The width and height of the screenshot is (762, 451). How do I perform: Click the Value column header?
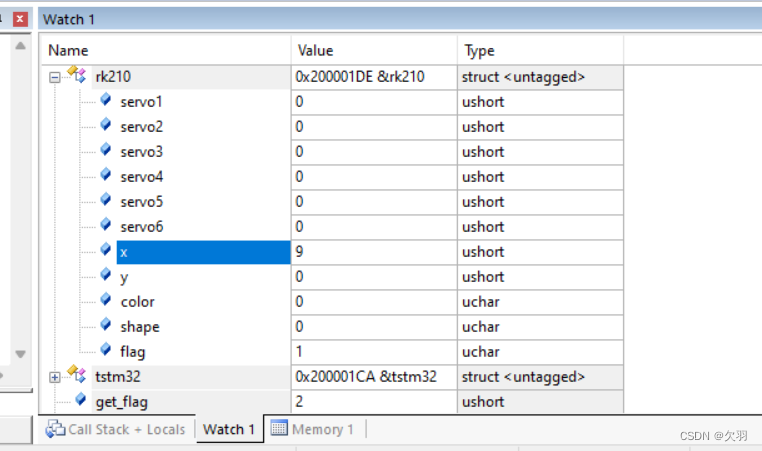point(374,51)
